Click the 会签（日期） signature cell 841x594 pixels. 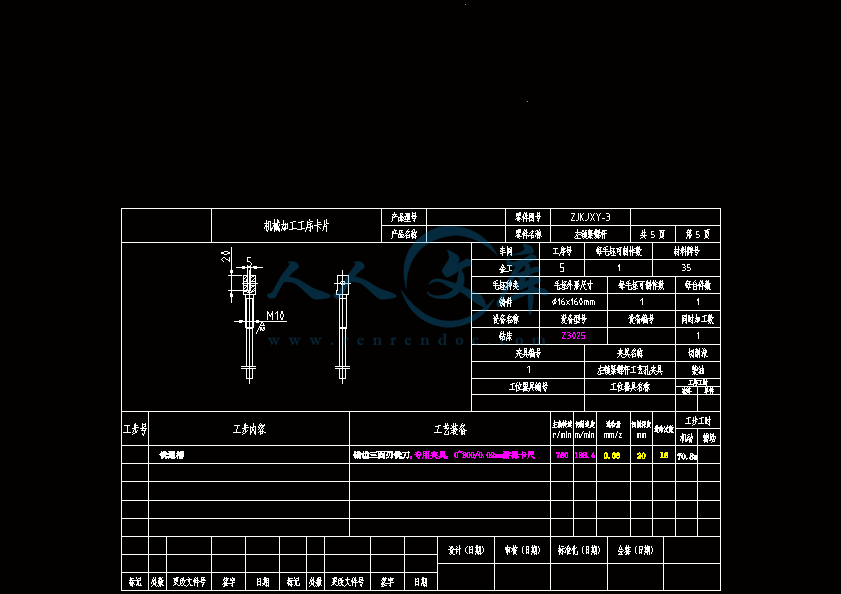[x=636, y=550]
